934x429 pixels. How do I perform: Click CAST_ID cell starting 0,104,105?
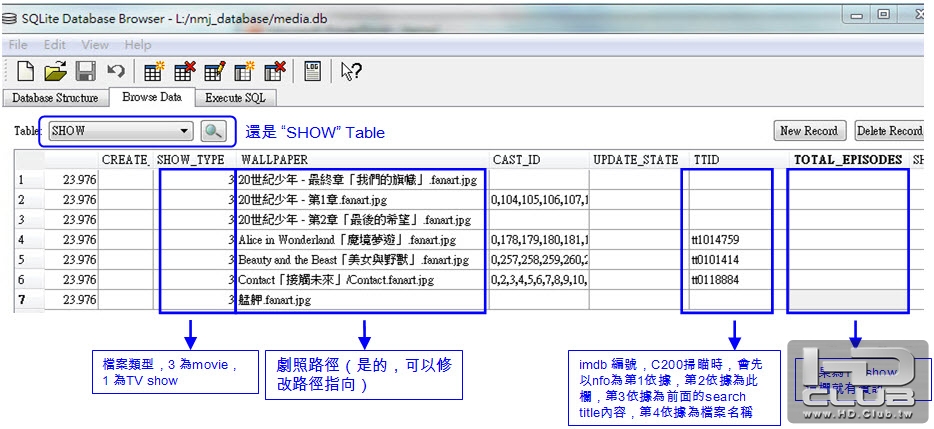[x=539, y=200]
